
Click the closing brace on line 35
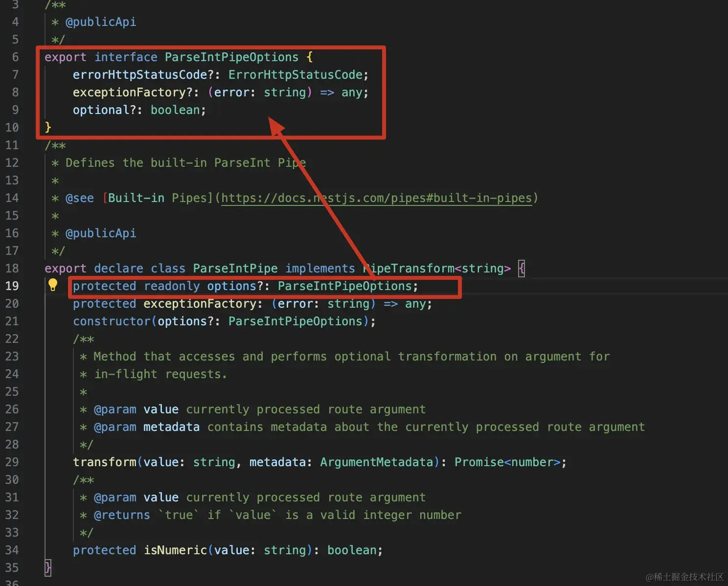pos(47,567)
